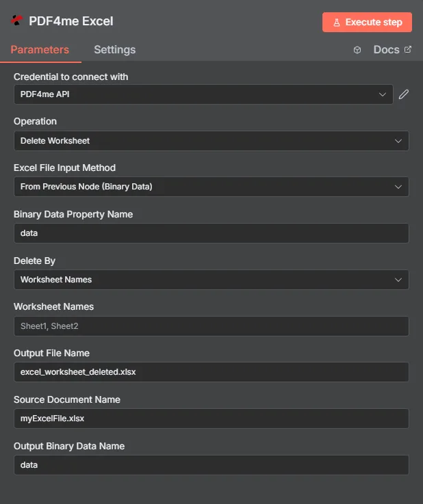Viewport: 423px width, 504px height.
Task: Click the 'Worksheet Names' field label
Action: coord(53,306)
